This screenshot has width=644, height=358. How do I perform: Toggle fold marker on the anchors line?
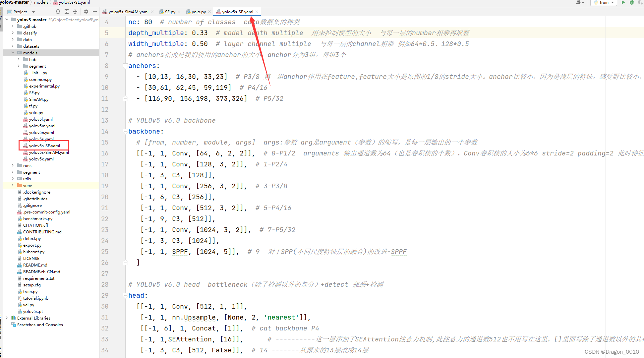[125, 66]
